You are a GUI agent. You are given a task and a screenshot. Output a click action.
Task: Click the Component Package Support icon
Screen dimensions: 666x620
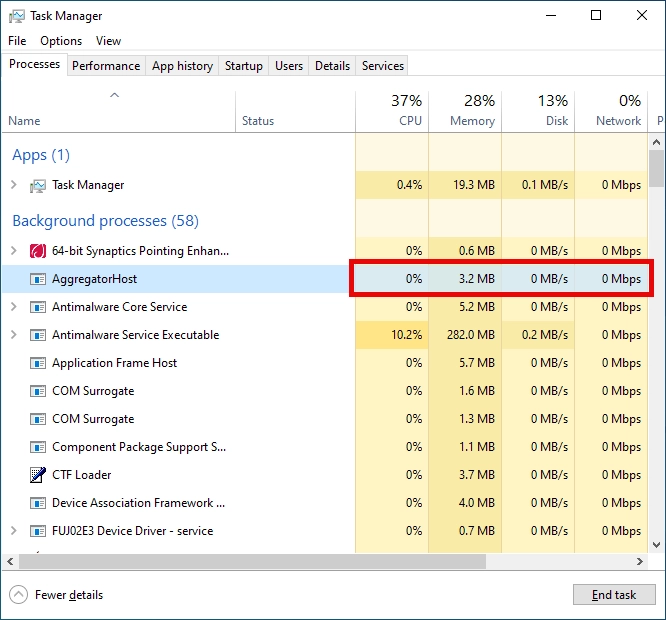(38, 447)
